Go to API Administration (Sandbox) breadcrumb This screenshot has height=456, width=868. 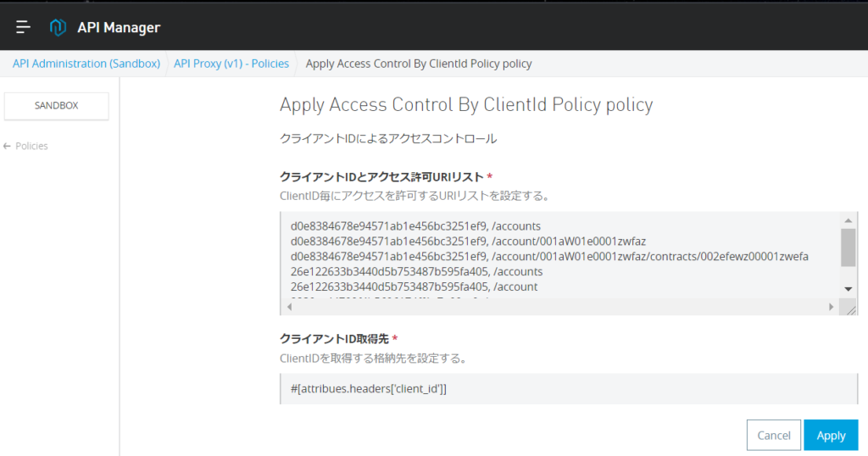(86, 64)
